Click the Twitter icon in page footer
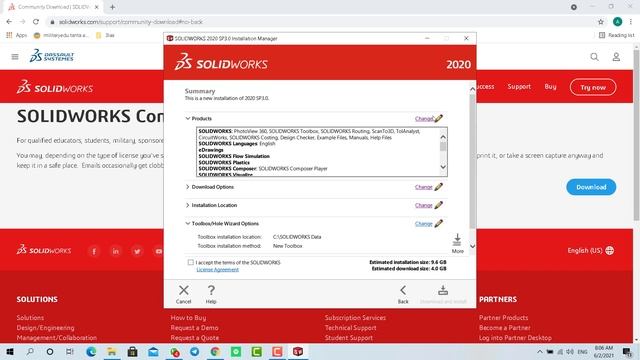The image size is (640, 360). click(x=137, y=251)
